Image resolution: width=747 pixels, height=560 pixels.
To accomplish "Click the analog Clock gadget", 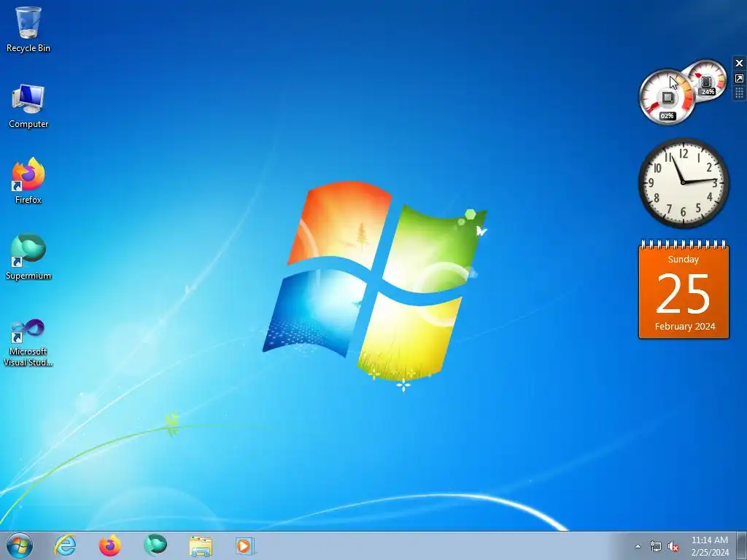I will click(x=684, y=182).
